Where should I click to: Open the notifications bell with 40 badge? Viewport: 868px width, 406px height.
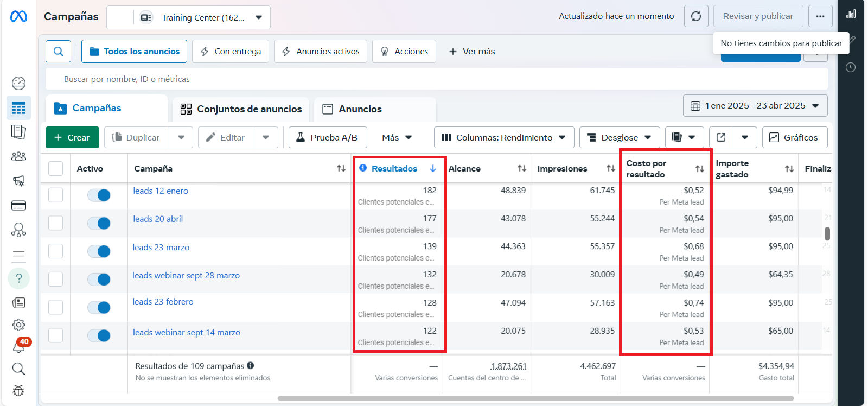click(19, 346)
